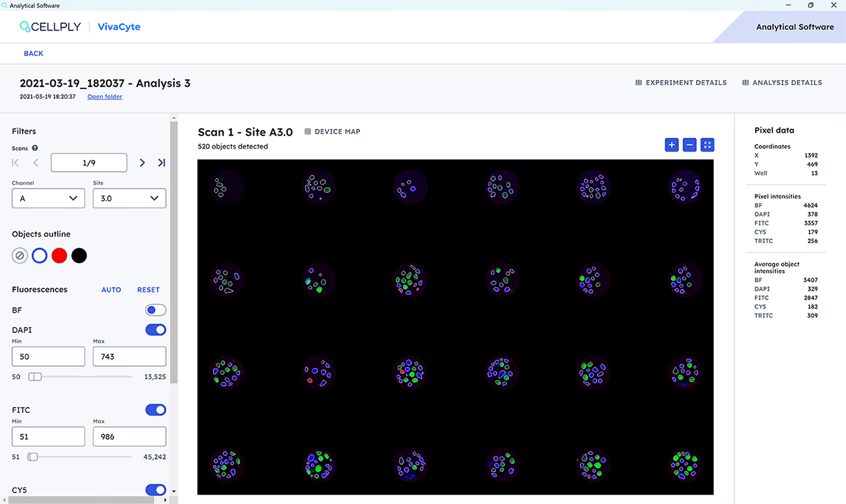
Task: Disable the DAPI fluorescence channel
Action: (156, 330)
